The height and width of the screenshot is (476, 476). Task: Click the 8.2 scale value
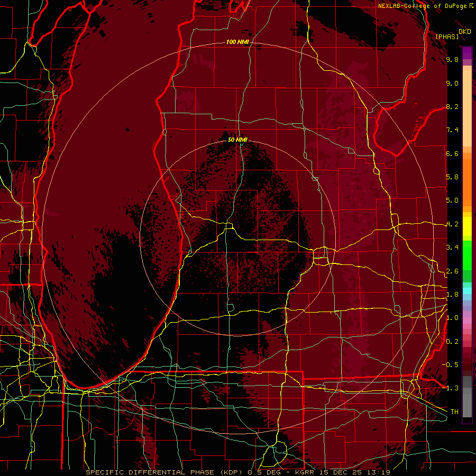click(452, 106)
